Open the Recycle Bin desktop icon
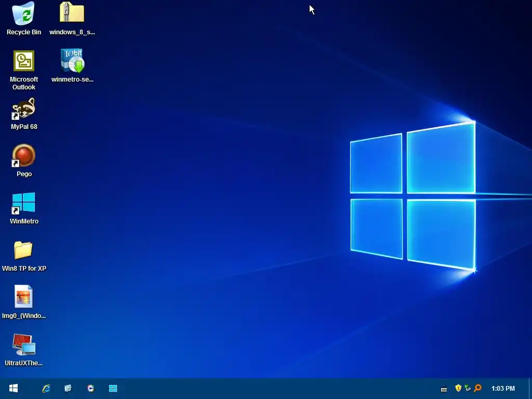The width and height of the screenshot is (532, 399). tap(23, 14)
